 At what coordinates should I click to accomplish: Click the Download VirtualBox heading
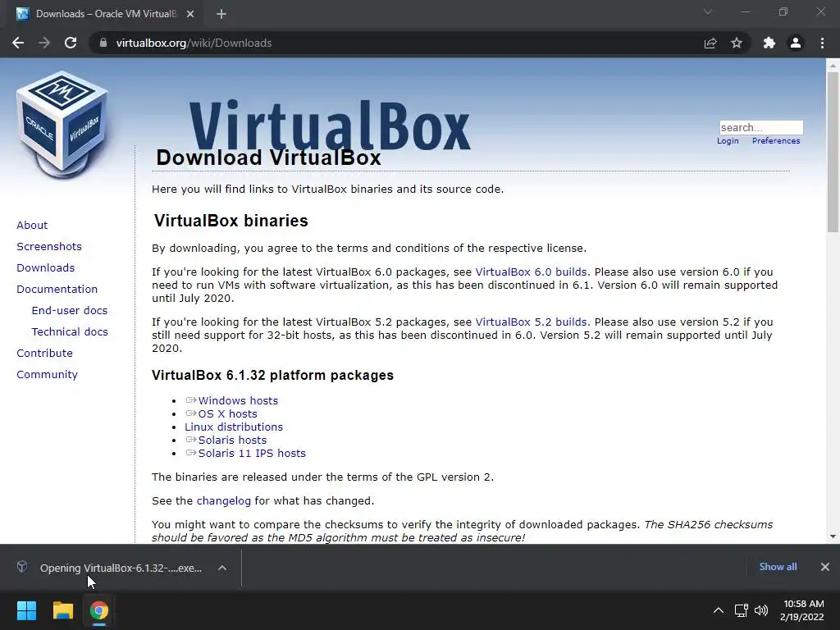click(268, 157)
